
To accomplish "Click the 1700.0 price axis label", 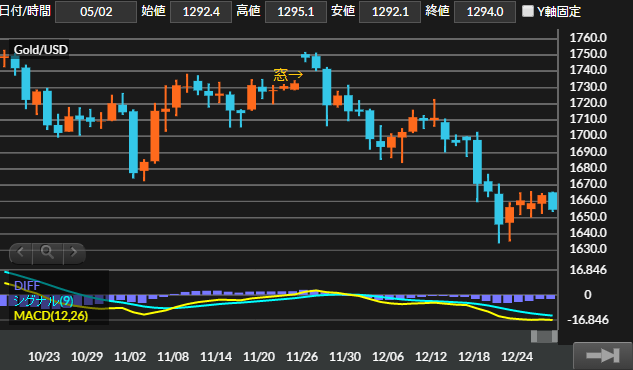I will point(588,135).
